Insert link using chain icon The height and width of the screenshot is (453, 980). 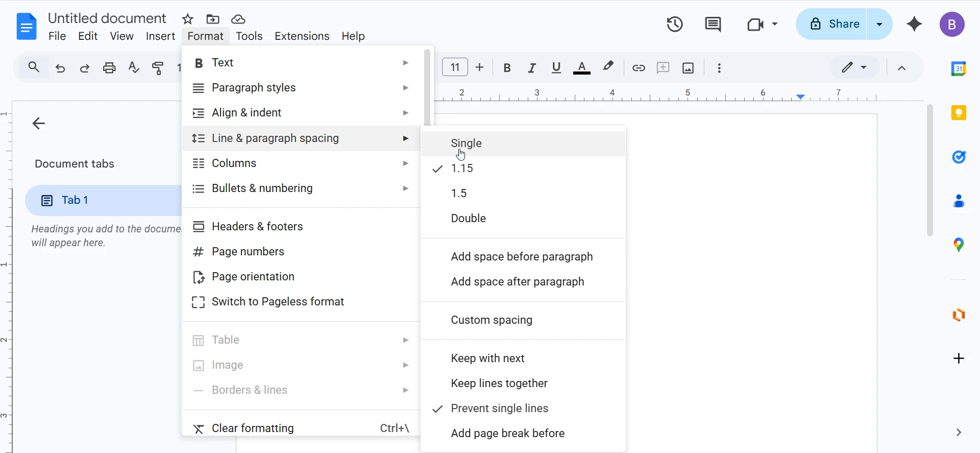pyautogui.click(x=638, y=68)
